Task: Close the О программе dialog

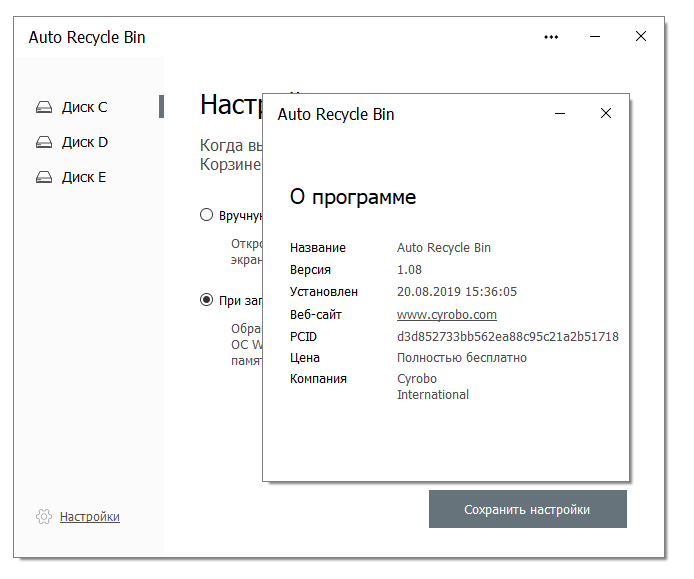Action: click(606, 113)
